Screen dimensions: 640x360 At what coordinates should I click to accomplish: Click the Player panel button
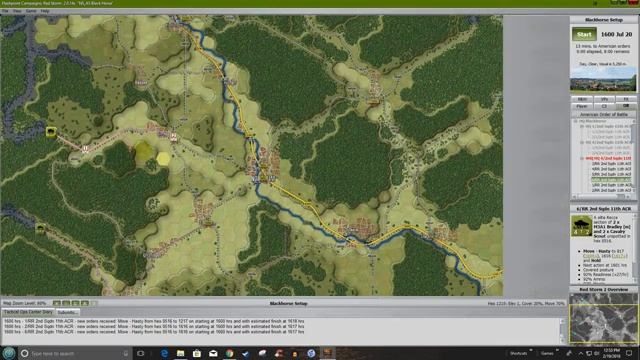(x=582, y=106)
